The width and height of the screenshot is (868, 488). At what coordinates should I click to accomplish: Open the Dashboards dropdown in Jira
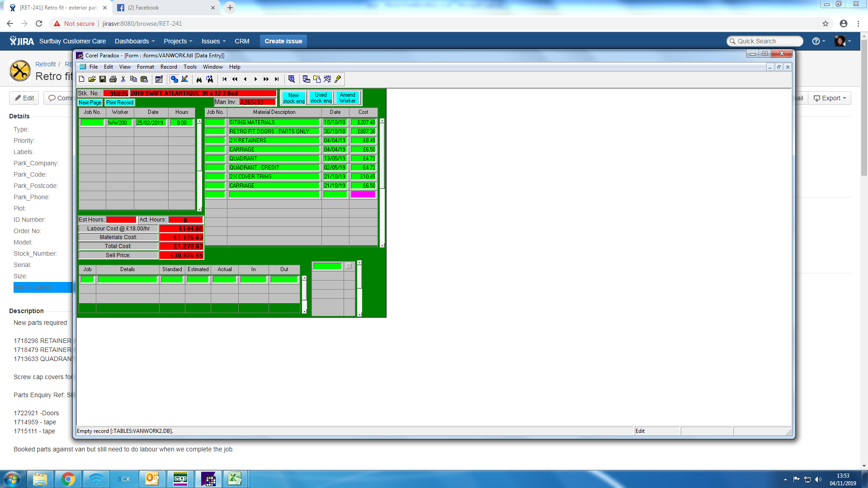point(135,41)
